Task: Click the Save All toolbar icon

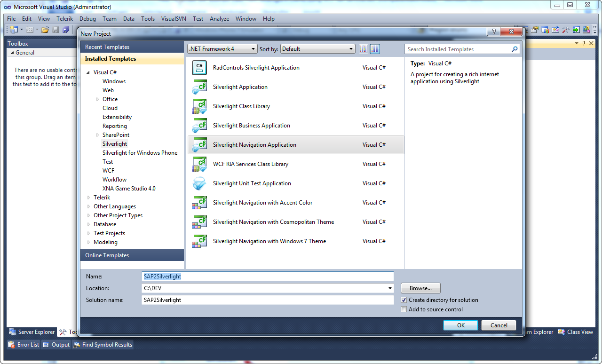Action: coord(66,30)
